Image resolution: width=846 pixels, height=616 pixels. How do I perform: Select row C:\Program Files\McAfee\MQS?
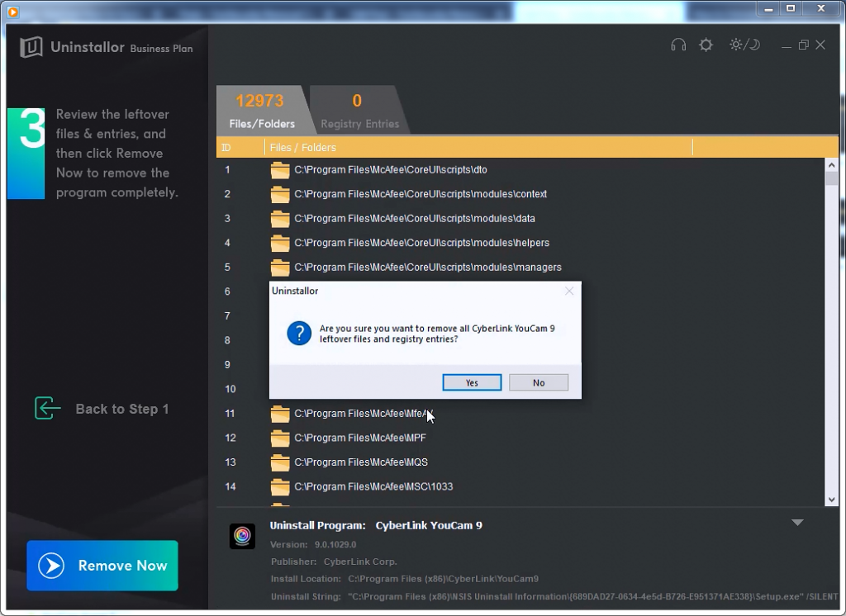(520, 462)
